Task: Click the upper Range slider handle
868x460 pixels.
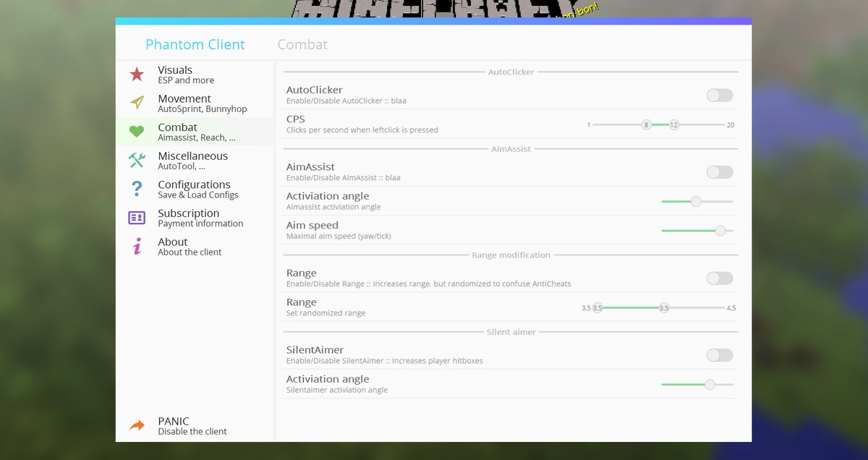Action: click(664, 308)
